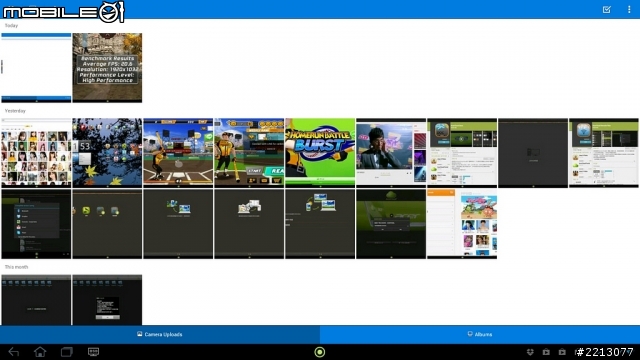Open the Benchmark Results screenshot thumbnail
640x360 pixels.
107,68
